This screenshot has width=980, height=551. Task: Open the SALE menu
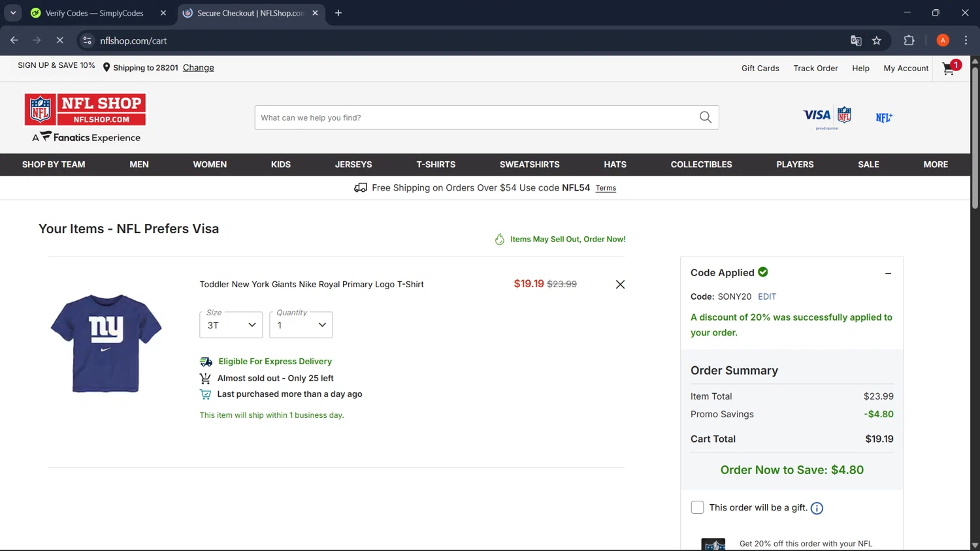coord(868,165)
